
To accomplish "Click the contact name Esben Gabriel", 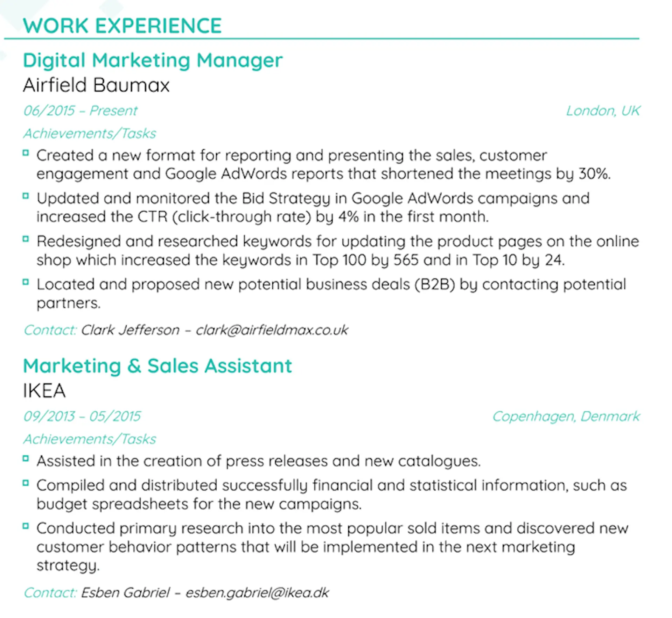I will click(x=125, y=592).
